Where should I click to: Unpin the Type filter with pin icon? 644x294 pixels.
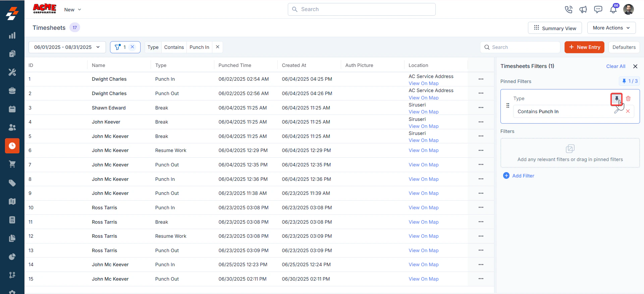pos(616,99)
